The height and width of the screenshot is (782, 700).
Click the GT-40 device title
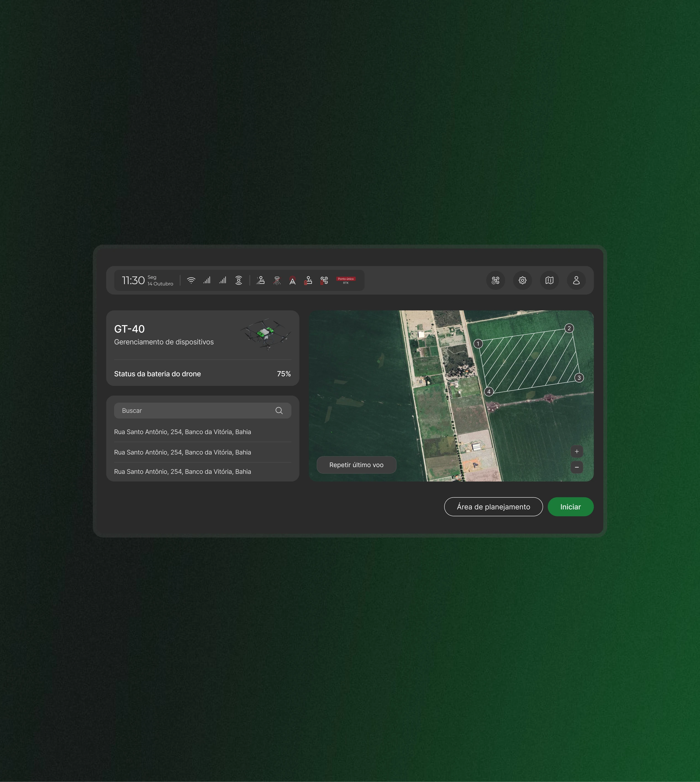pyautogui.click(x=130, y=329)
